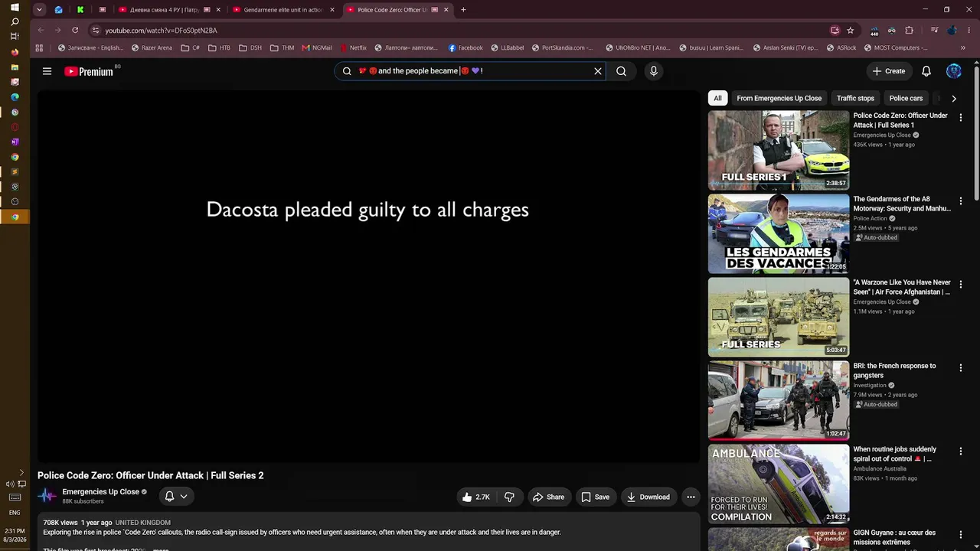Open Police Code Zero Full Series 1 thumbnail
Viewport: 980px width, 551px height.
[779, 150]
